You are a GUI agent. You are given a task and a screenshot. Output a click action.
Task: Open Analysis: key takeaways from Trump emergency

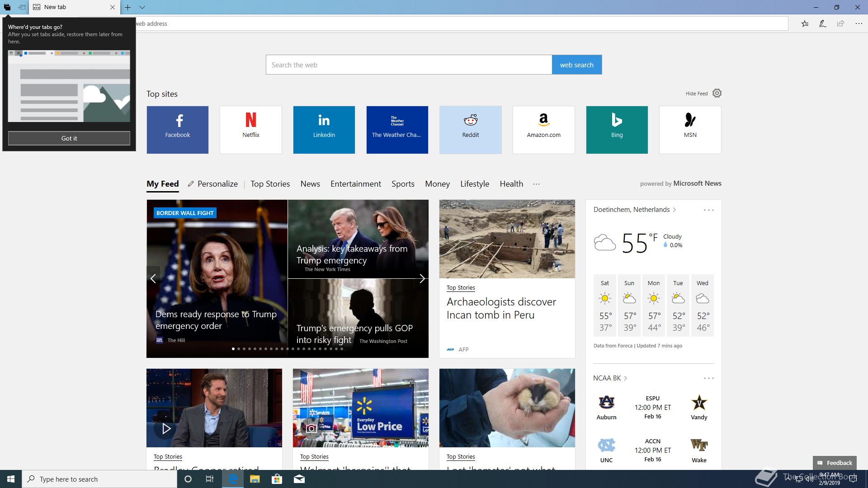(x=352, y=254)
